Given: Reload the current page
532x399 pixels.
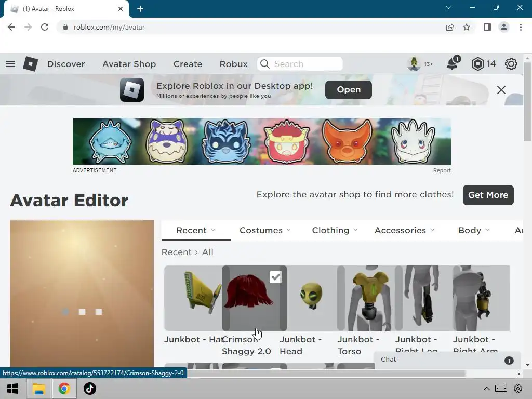Looking at the screenshot, I should tap(45, 27).
